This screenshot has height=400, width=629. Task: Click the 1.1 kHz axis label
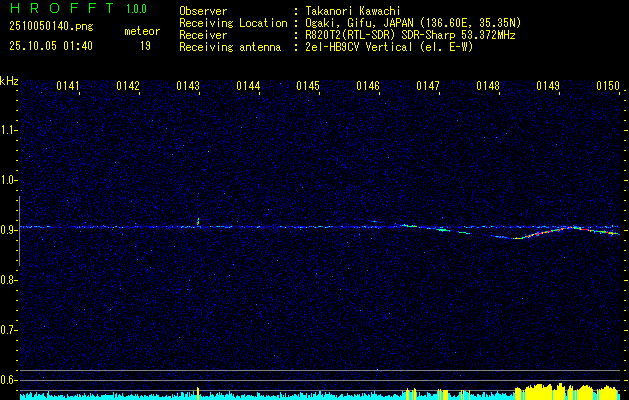(x=8, y=130)
